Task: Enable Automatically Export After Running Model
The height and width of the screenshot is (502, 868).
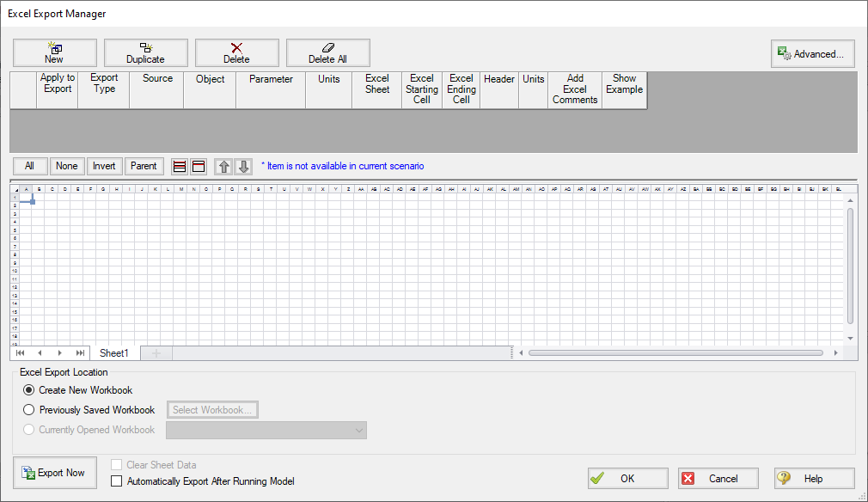Action: [116, 482]
